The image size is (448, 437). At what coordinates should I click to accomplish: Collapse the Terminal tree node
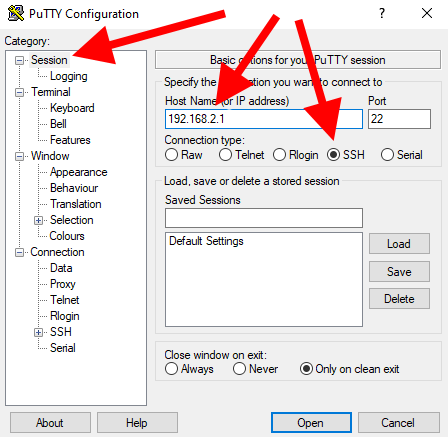20,92
